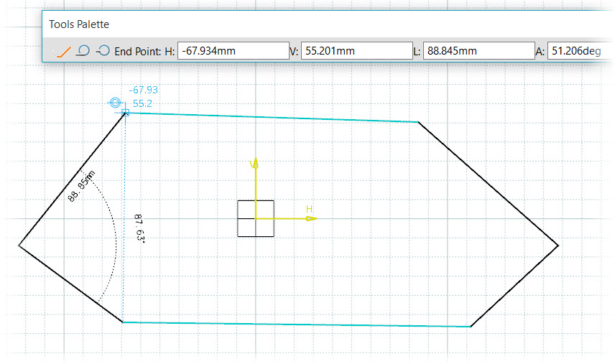The height and width of the screenshot is (364, 615).
Task: Click the leftmost vertex of the profile
Action: (19, 245)
